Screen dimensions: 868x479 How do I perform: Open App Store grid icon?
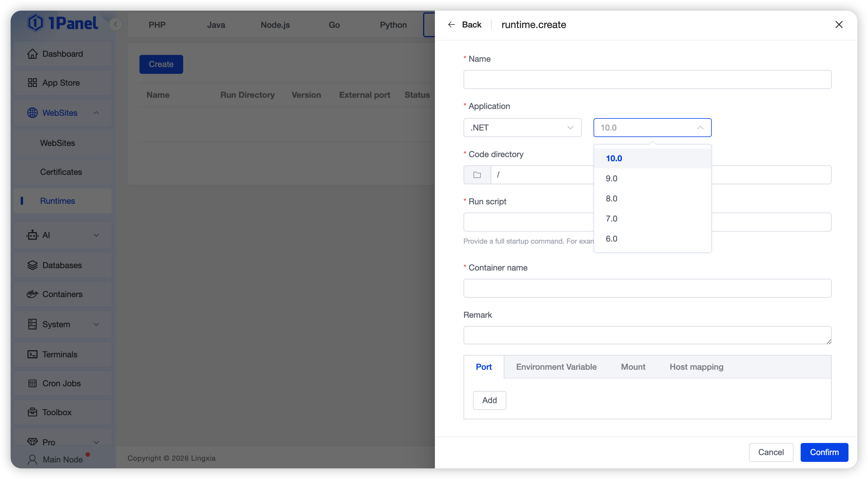point(32,83)
